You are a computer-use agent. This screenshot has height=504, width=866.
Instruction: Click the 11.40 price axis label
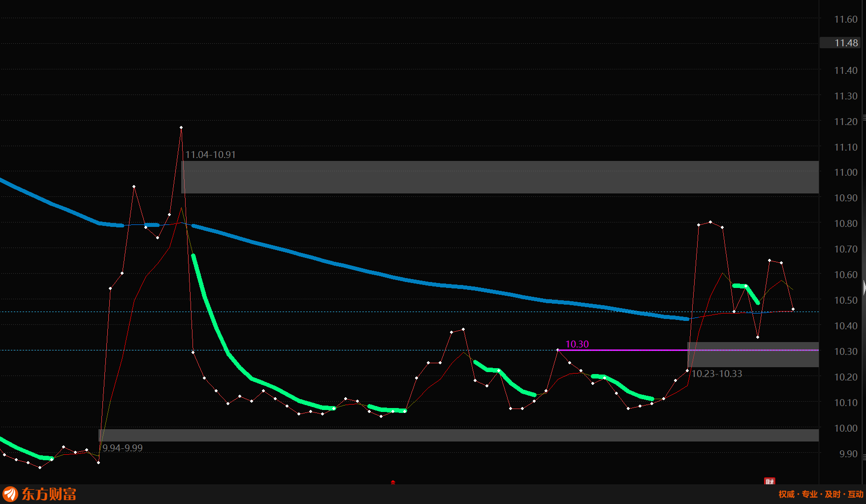point(845,70)
